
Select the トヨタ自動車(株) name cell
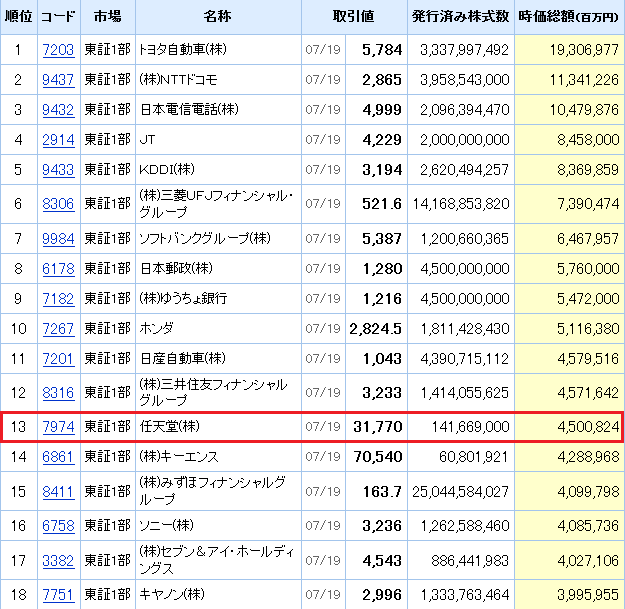[218, 49]
